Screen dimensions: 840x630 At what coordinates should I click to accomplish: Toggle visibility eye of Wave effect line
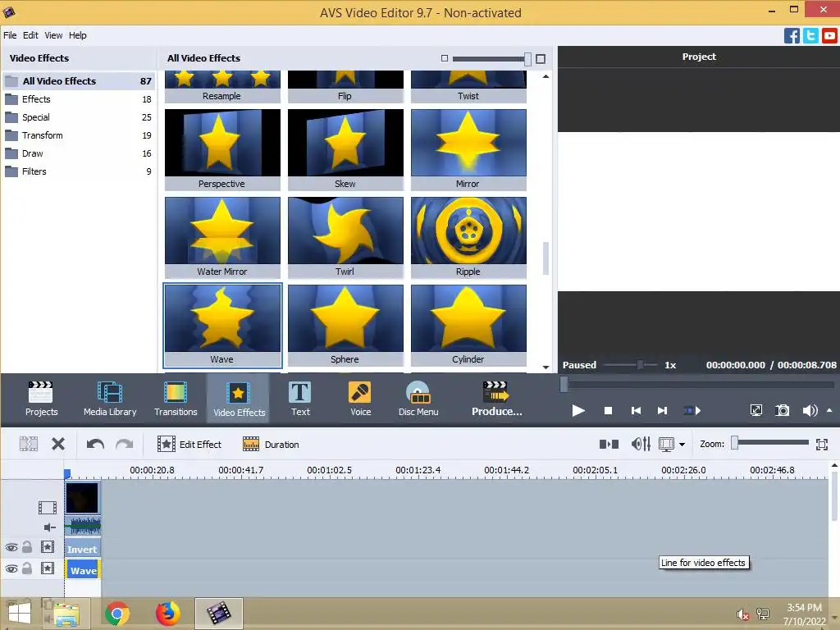[11, 568]
